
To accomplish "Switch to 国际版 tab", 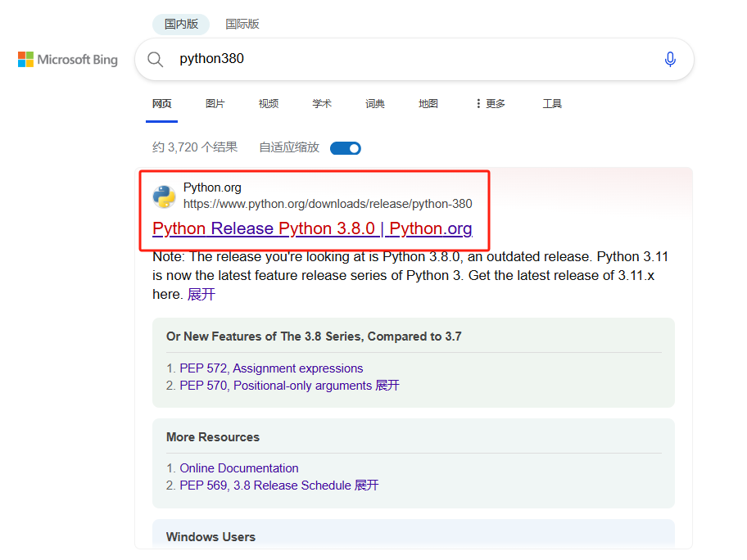I will click(x=242, y=24).
